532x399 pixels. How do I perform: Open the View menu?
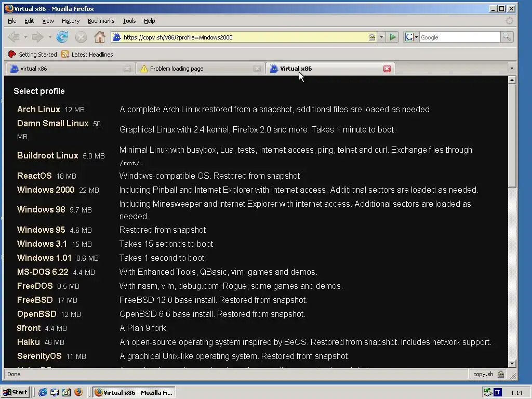pos(48,21)
